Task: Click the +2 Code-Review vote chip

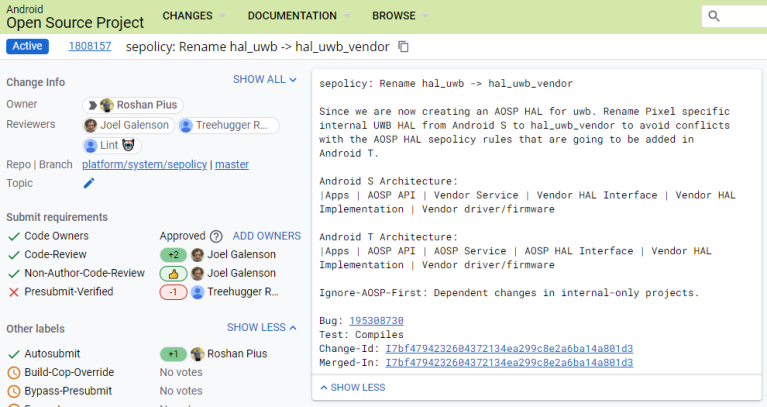Action: tap(173, 255)
